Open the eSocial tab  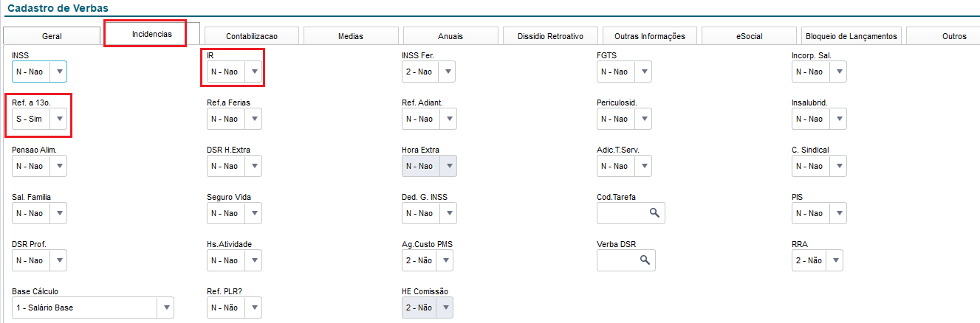pos(749,36)
